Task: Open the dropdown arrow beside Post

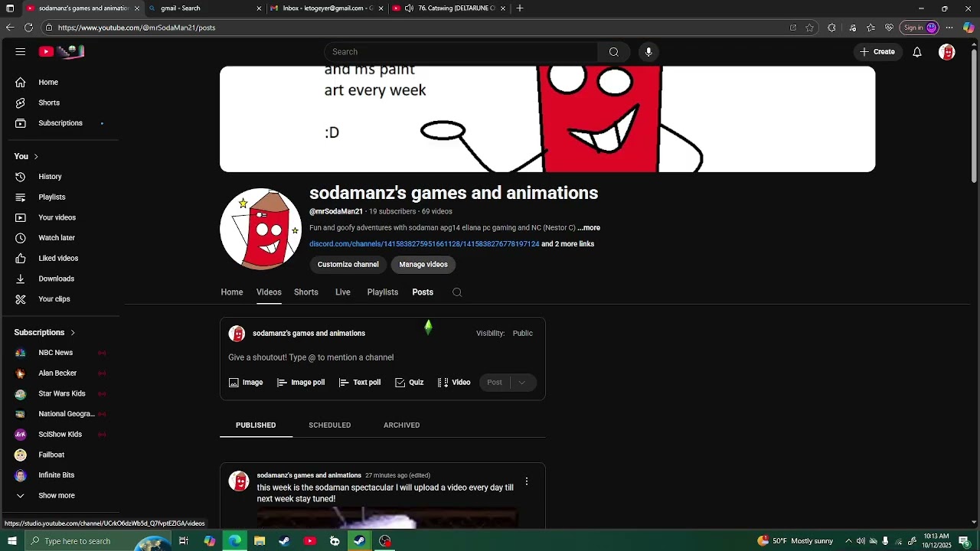Action: [522, 383]
